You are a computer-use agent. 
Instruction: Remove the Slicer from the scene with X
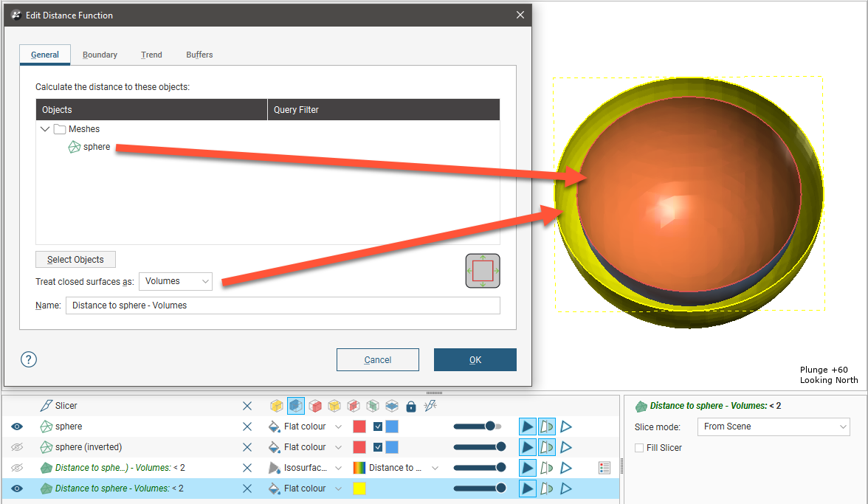tap(247, 406)
